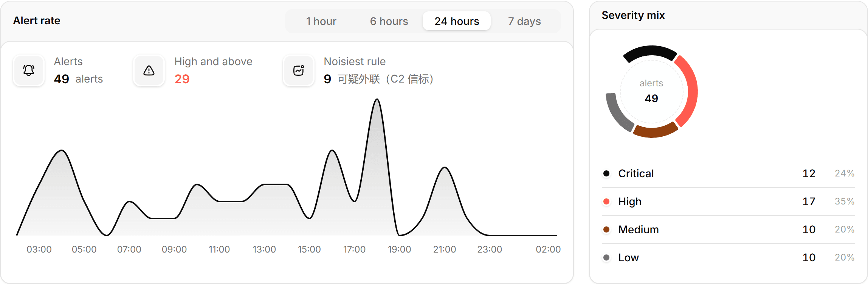Click the gray Low legend dot

pos(606,257)
